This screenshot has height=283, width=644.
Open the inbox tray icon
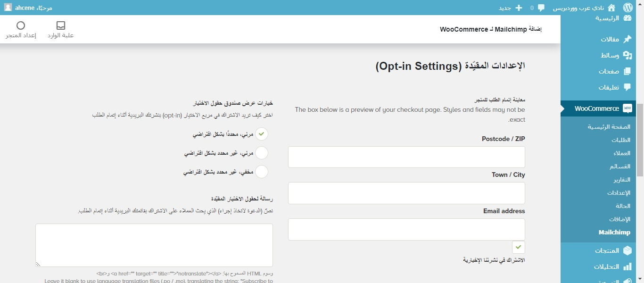(61, 25)
